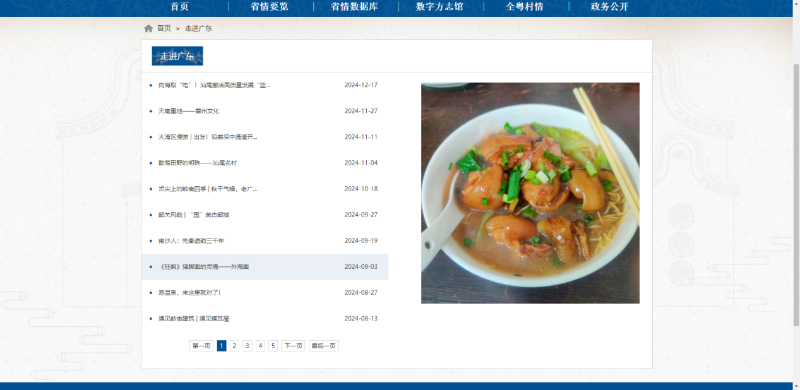Go to page 2 in pagination
Viewport: 800px width, 390px height.
[234, 346]
